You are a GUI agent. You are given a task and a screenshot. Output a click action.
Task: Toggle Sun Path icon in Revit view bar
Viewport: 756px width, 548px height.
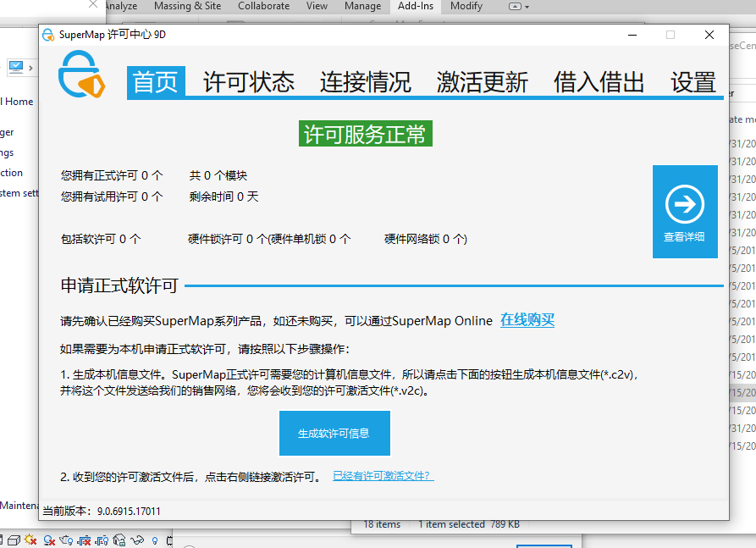point(30,540)
